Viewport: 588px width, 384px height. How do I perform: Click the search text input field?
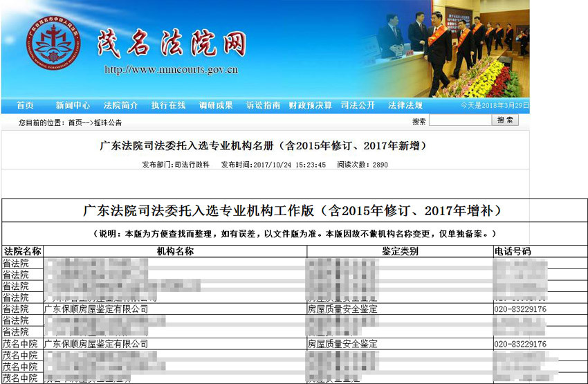coord(459,120)
